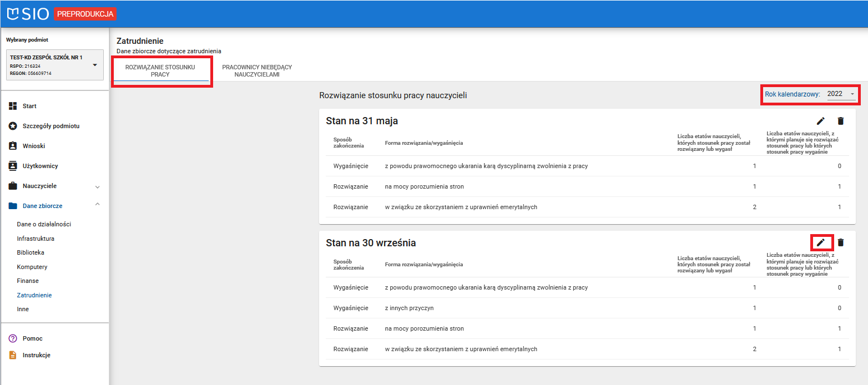
Task: Edit the Stan na 30 września record
Action: pyautogui.click(x=820, y=242)
